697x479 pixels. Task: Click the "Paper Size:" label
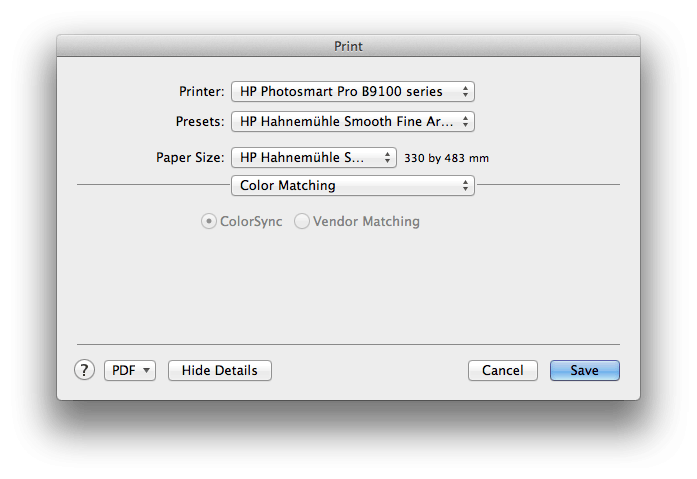[x=190, y=157]
